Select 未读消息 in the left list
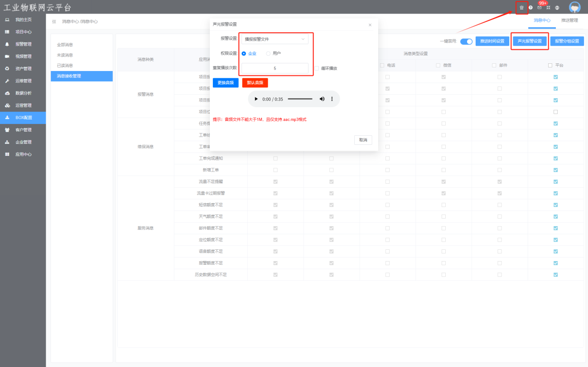588x367 pixels. [65, 55]
